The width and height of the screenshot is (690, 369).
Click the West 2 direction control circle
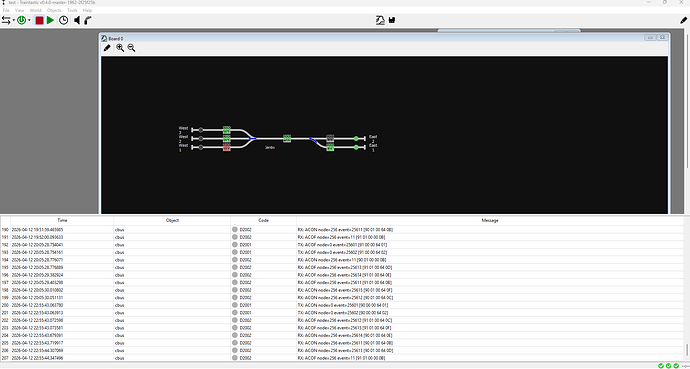tap(201, 139)
